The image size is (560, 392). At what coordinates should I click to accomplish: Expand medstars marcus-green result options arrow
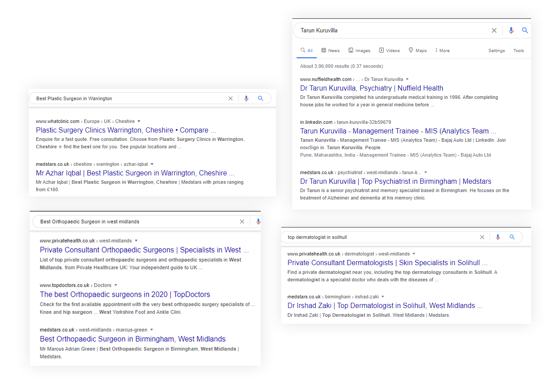tap(151, 330)
